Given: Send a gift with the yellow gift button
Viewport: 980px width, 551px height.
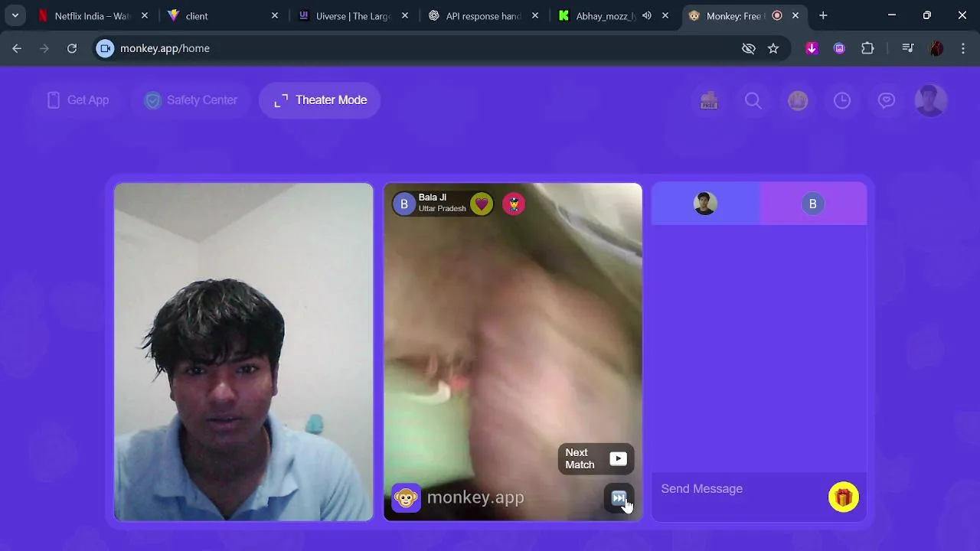Looking at the screenshot, I should pos(844,497).
